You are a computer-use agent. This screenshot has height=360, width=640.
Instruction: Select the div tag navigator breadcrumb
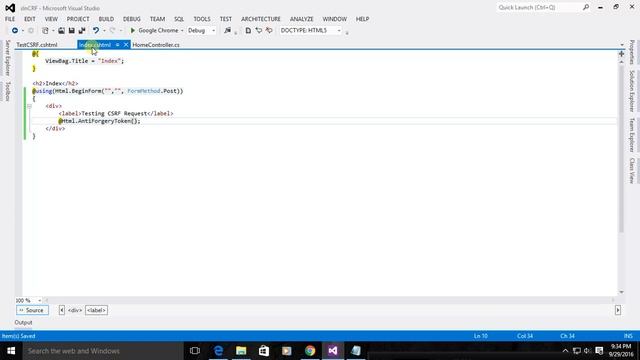[x=75, y=310]
